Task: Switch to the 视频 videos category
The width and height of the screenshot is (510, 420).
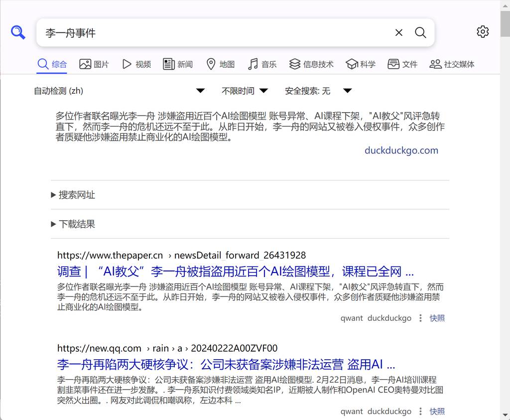Action: (x=136, y=64)
